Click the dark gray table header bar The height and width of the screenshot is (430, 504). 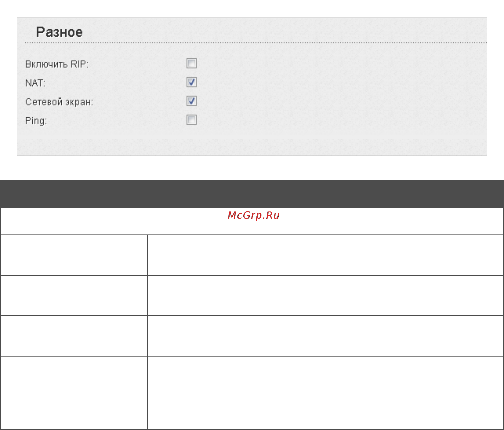(x=252, y=194)
